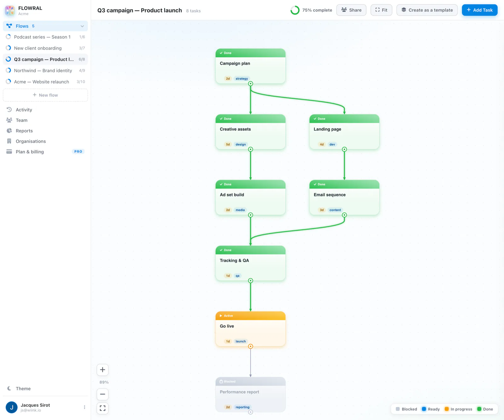Open Acme — Website relaunch flow
The height and width of the screenshot is (420, 504).
[45, 82]
